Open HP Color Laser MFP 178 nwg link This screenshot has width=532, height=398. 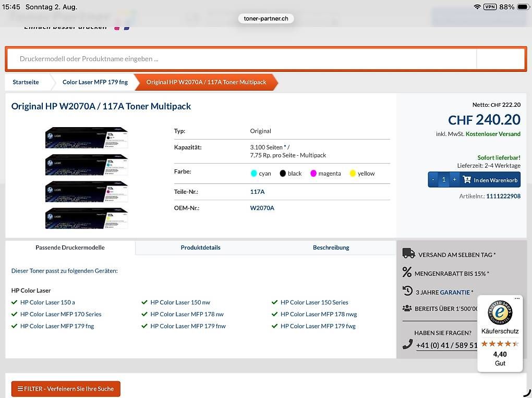coord(319,314)
